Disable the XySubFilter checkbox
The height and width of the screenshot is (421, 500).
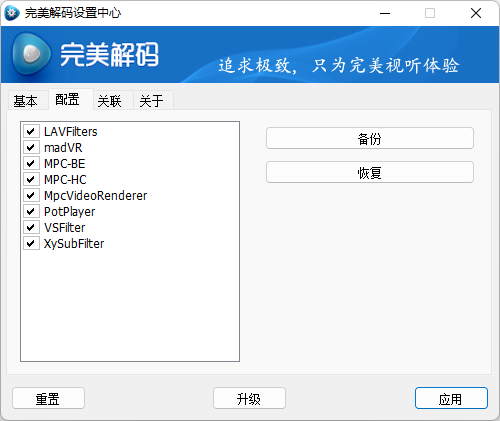31,243
